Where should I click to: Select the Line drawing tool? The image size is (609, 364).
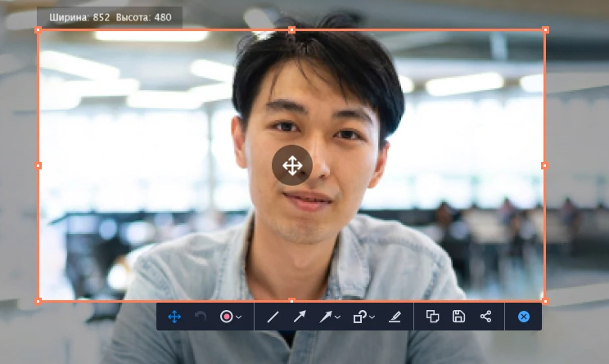click(x=273, y=317)
